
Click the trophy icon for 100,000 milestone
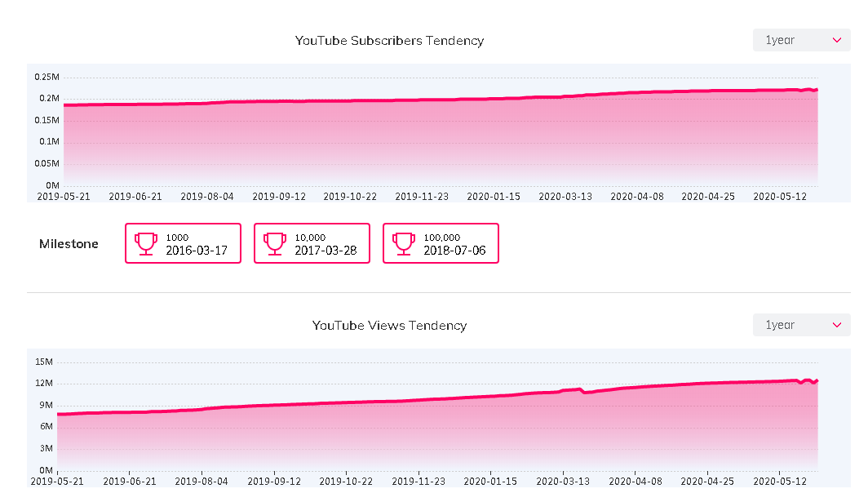[404, 243]
